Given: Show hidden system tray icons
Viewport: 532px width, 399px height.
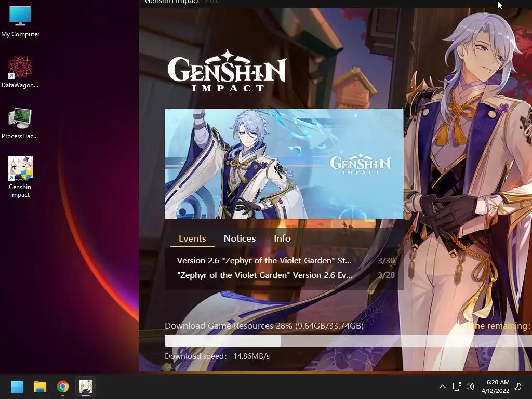Looking at the screenshot, I should 443,387.
